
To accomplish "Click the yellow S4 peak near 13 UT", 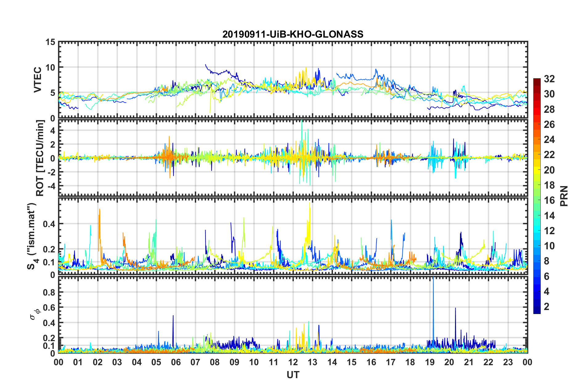I will coord(309,222).
